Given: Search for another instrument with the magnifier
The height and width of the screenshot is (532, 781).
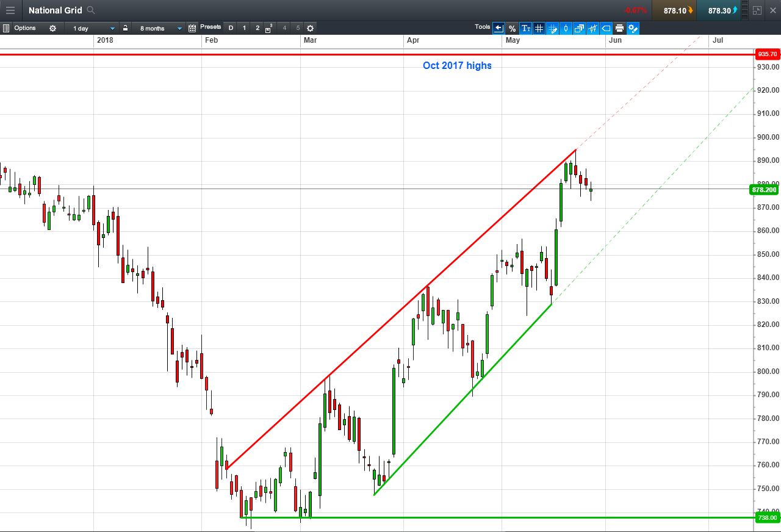Looking at the screenshot, I should point(91,10).
